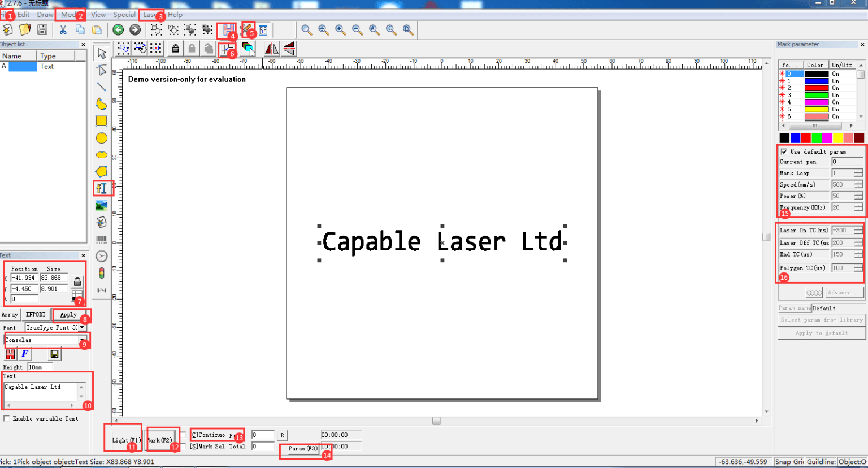Switch to the Array tab

[10, 314]
